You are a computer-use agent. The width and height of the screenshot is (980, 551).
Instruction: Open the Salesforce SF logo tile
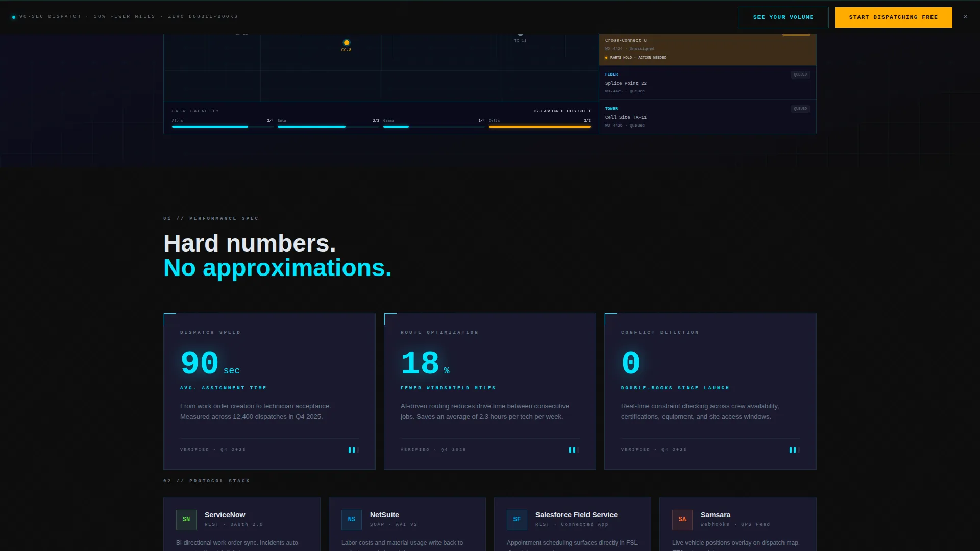click(x=517, y=519)
